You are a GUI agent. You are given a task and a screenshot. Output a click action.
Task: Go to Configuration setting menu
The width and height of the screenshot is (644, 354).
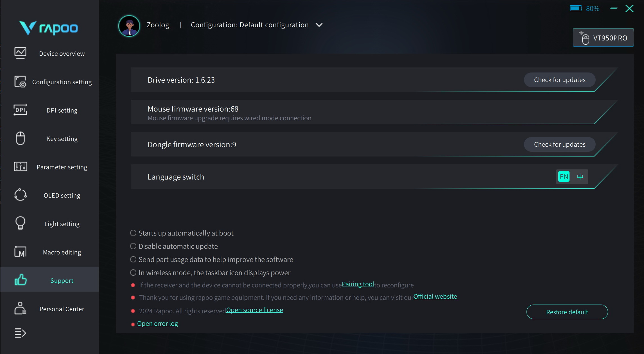coord(62,82)
